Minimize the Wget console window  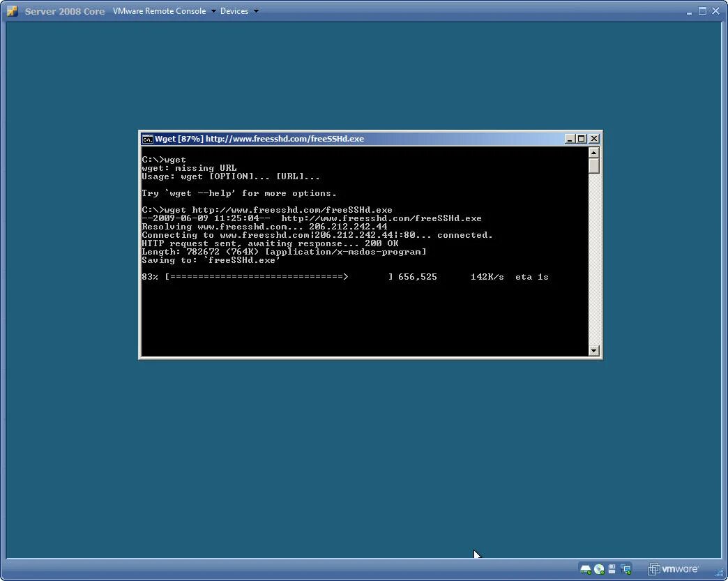tap(570, 139)
